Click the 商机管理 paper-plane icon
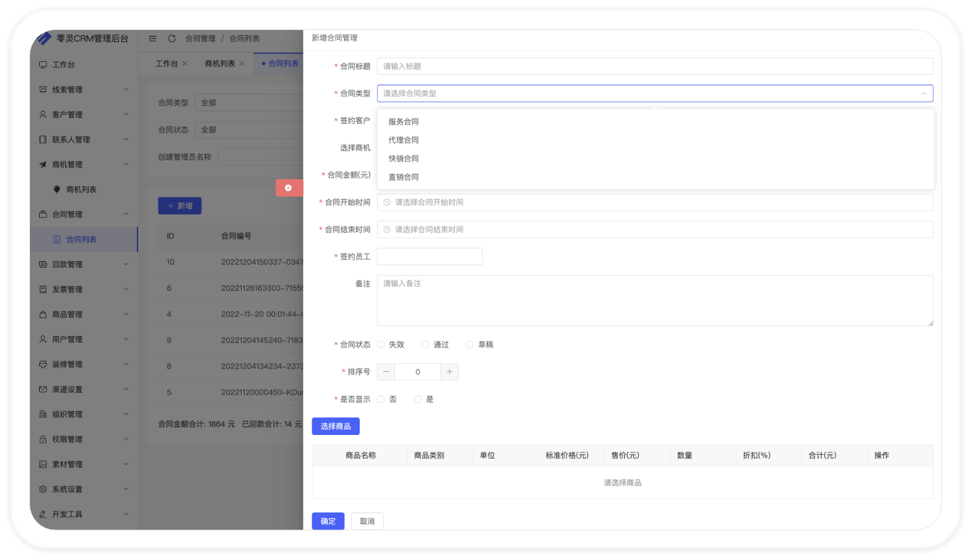Image resolution: width=971 pixels, height=560 pixels. tap(43, 165)
